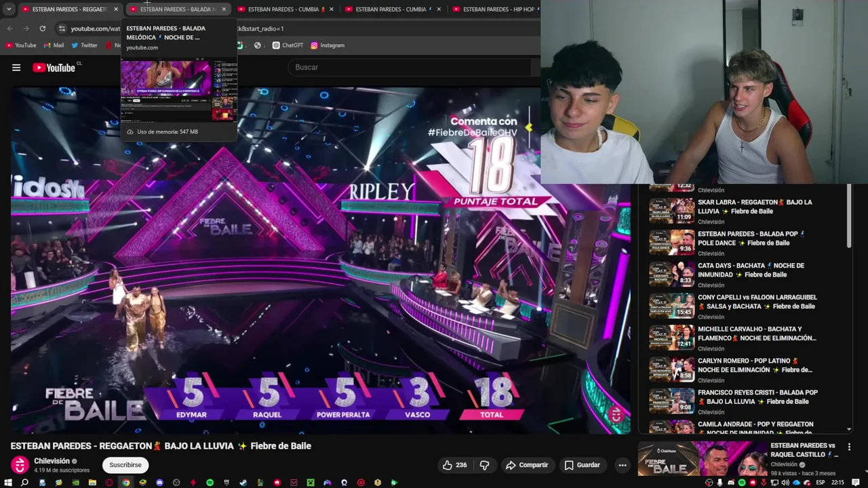This screenshot has width=868, height=488.
Task: Open the Chrome tab search dropdown arrow
Action: point(9,9)
